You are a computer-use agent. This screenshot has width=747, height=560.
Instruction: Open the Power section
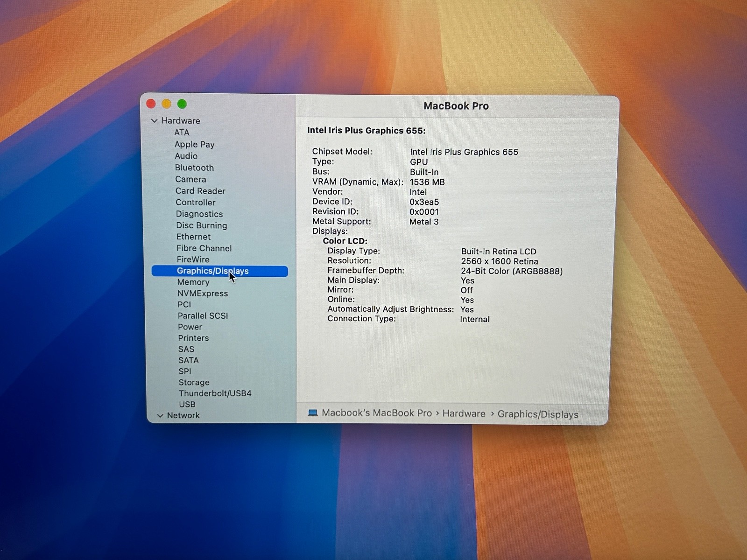pyautogui.click(x=190, y=327)
